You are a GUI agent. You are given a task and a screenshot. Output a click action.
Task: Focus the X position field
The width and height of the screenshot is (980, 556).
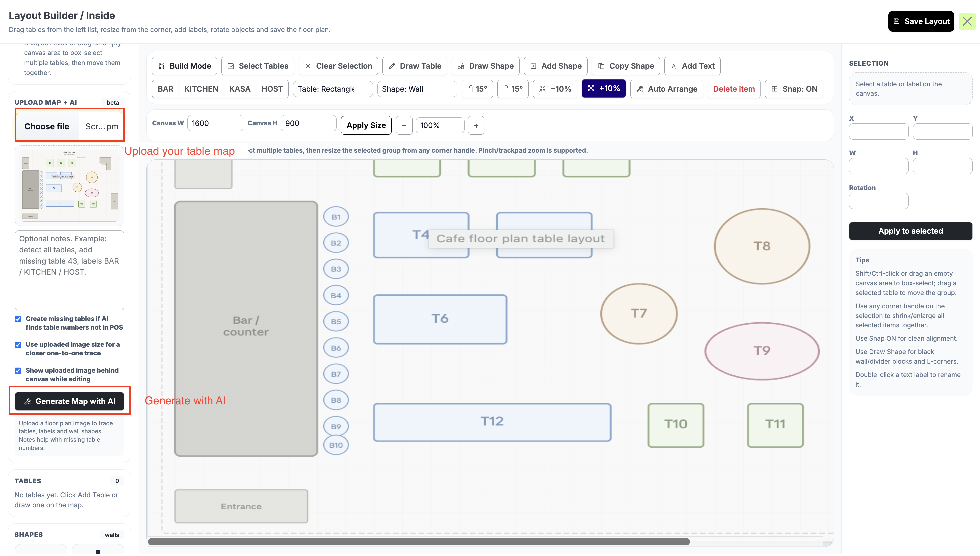click(x=878, y=131)
